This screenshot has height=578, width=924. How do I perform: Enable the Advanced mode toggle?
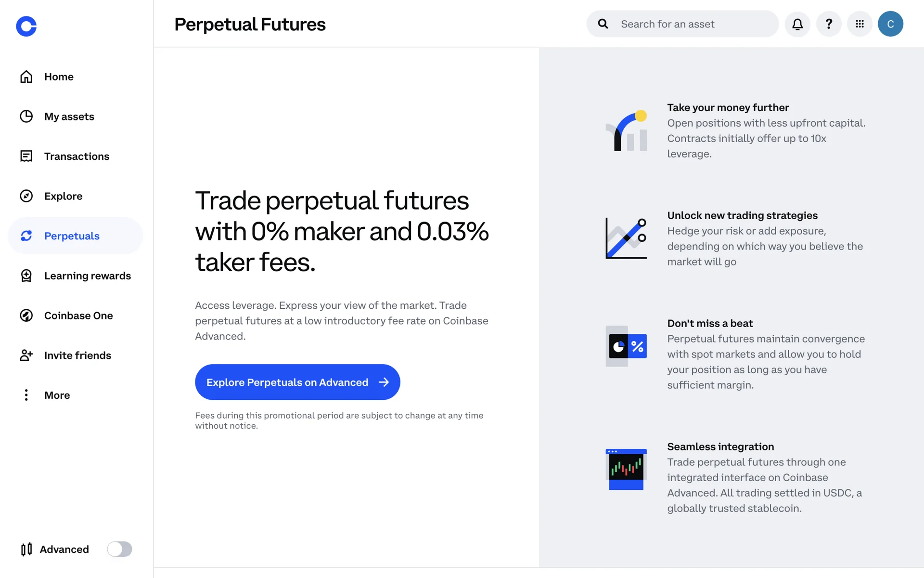pyautogui.click(x=119, y=549)
